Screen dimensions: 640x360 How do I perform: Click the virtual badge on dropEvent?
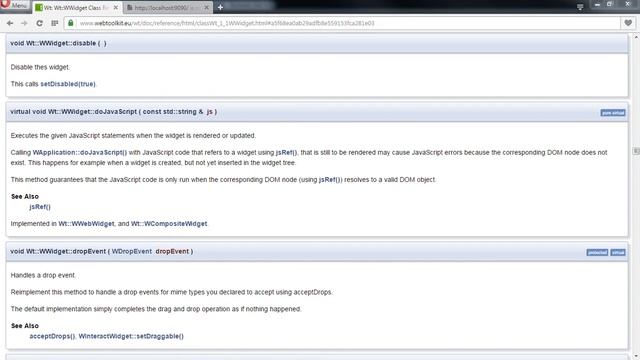tap(618, 253)
